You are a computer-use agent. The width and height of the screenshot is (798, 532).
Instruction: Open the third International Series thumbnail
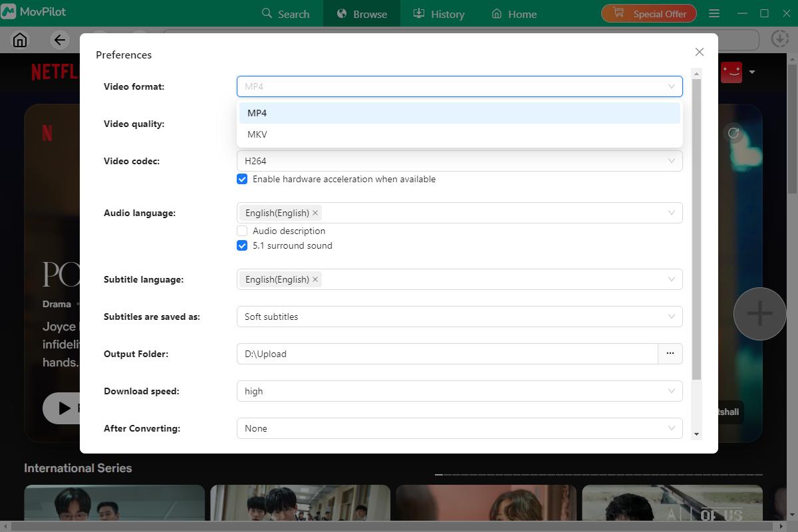tap(486, 503)
